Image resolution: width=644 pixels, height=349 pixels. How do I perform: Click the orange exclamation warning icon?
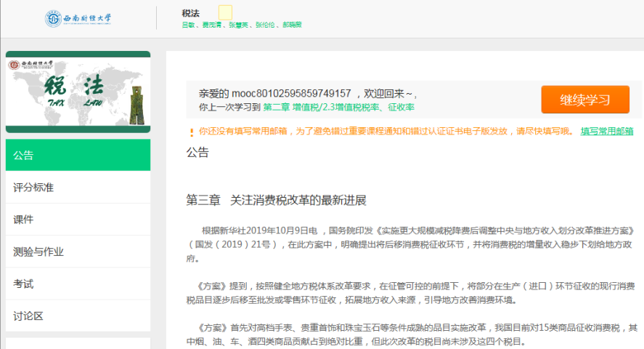click(x=192, y=132)
